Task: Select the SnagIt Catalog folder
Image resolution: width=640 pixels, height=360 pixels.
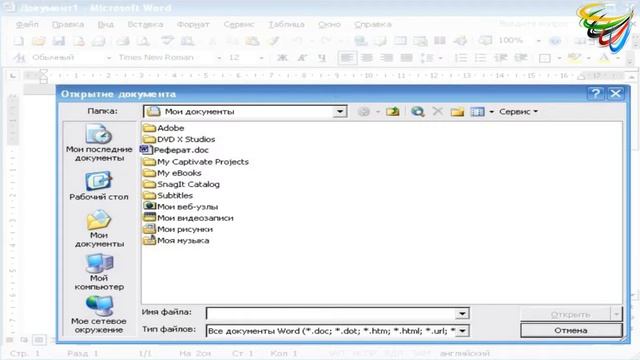Action: [x=182, y=184]
